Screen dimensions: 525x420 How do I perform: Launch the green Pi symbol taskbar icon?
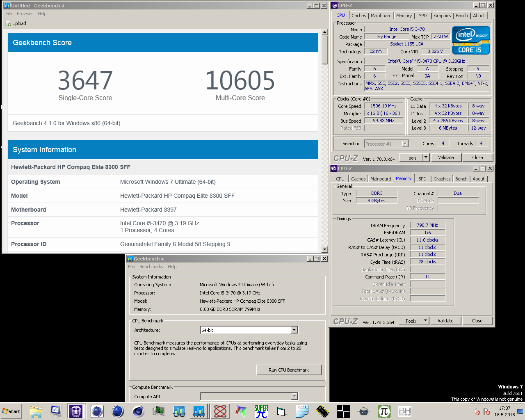(x=384, y=411)
